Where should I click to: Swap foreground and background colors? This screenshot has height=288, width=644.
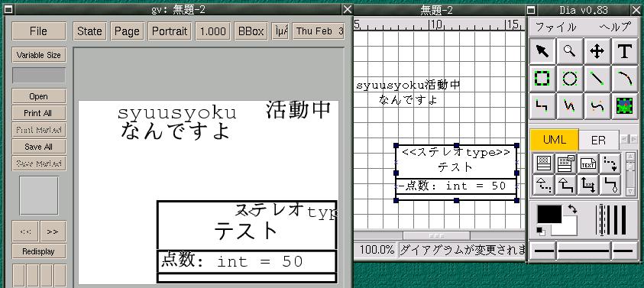tap(572, 209)
